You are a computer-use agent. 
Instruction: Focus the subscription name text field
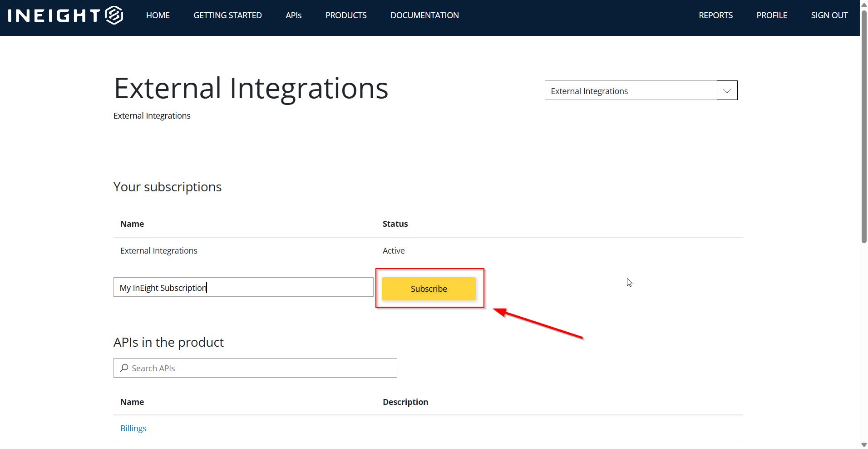[x=243, y=287]
